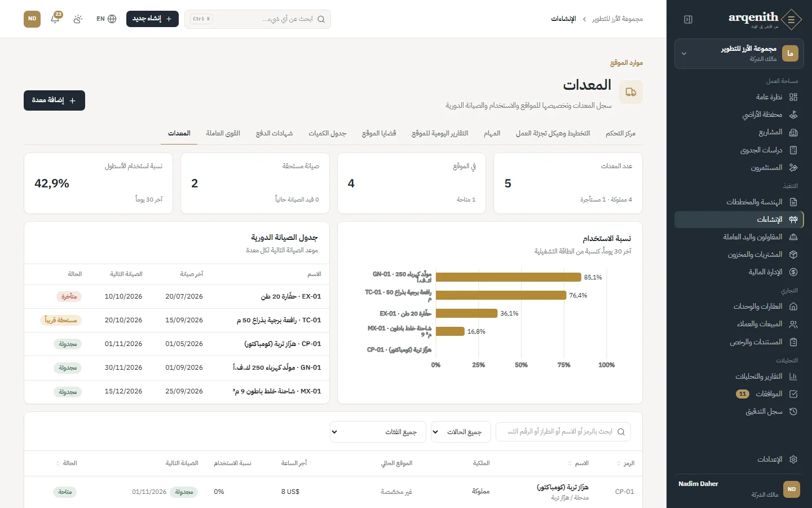
Task: Click the المستثمرون icon
Action: (793, 168)
